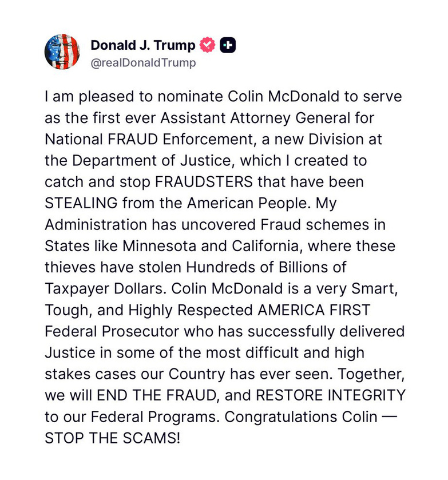This screenshot has width=448, height=480.
Task: Click the words "Taxpayer Dollars"
Action: pyautogui.click(x=112, y=288)
